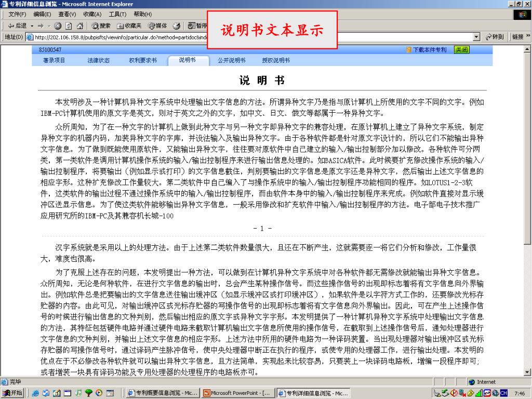Switch to the 授权说明书 tab
This screenshot has height=399, width=532.
coord(276,60)
